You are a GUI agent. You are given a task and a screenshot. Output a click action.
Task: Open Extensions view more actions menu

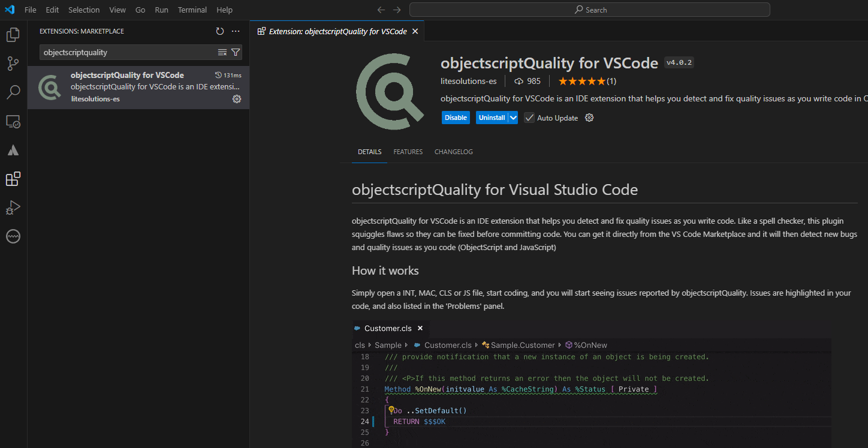236,31
